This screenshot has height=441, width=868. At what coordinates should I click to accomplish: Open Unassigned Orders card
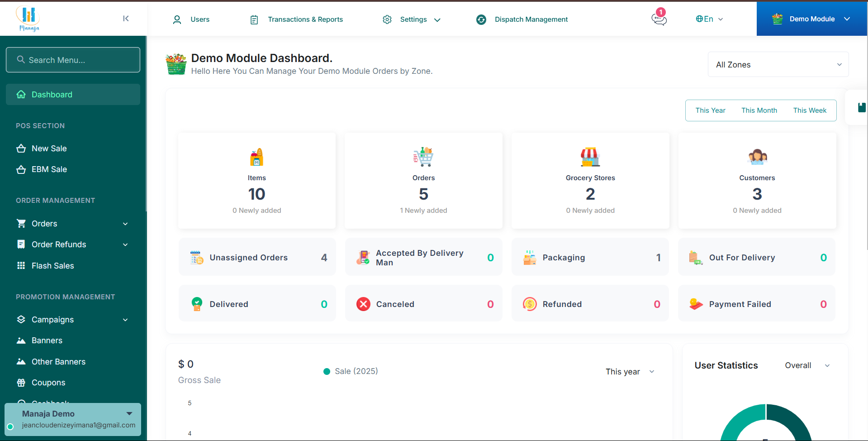pyautogui.click(x=257, y=257)
